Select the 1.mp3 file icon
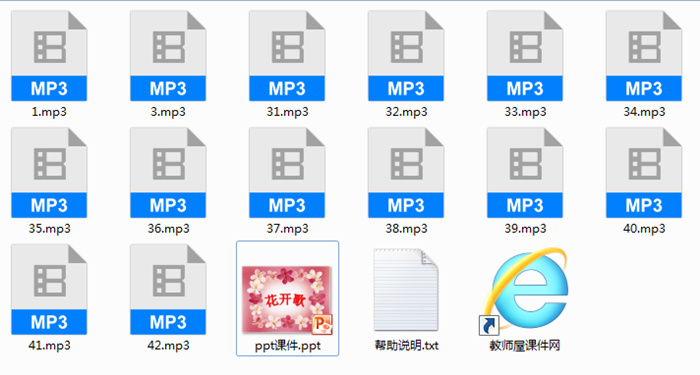 [49, 56]
